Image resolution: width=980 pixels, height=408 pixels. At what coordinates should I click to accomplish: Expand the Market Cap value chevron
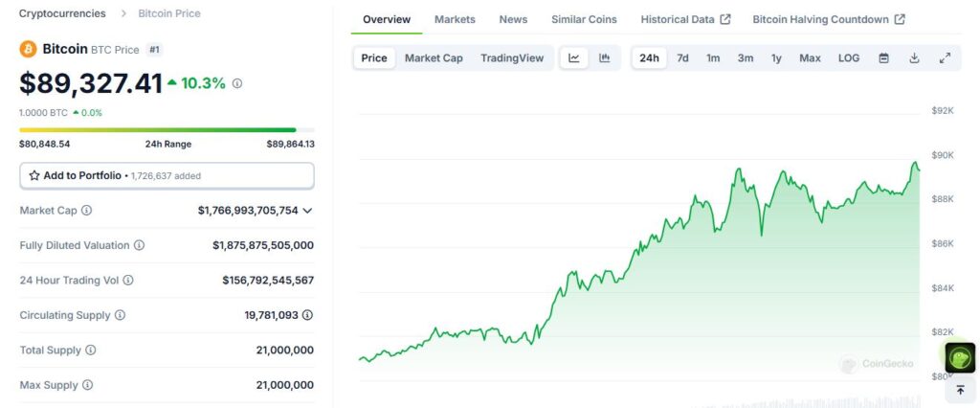pyautogui.click(x=307, y=211)
